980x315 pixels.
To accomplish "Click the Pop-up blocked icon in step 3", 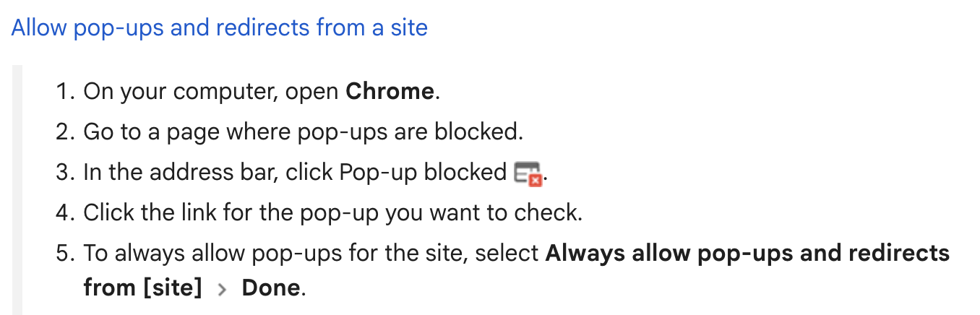I will click(x=528, y=174).
